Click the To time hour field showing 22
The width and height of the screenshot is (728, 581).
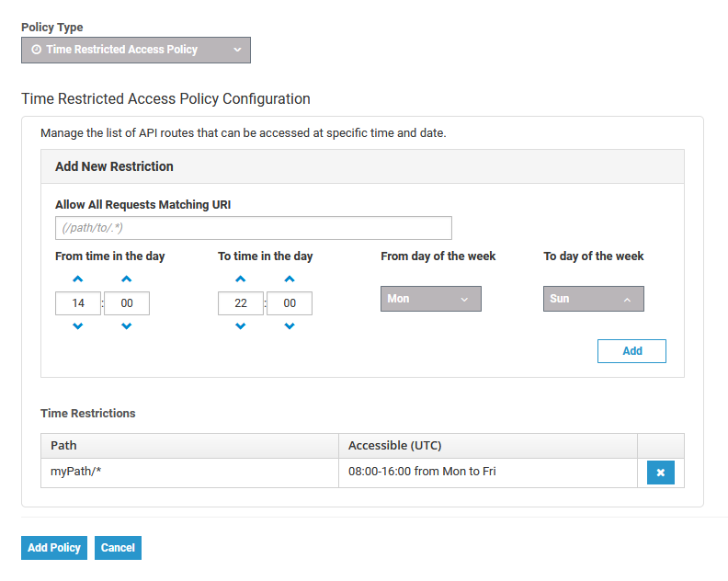click(241, 303)
